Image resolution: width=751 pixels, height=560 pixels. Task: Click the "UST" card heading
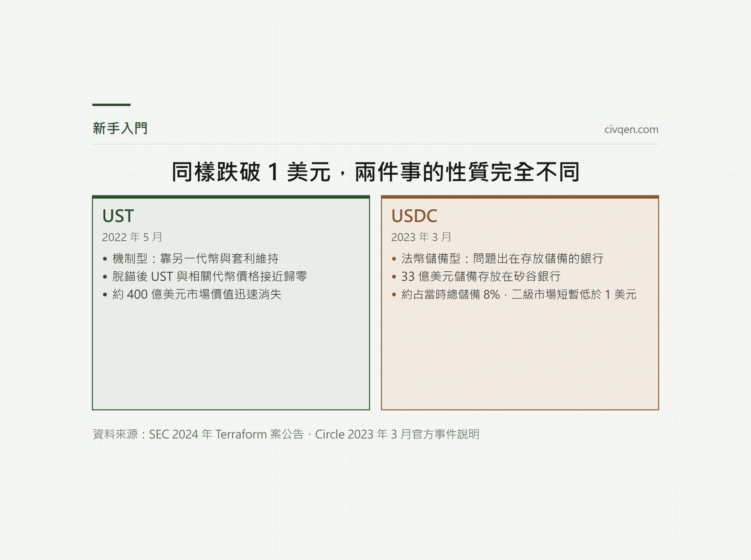pyautogui.click(x=118, y=216)
